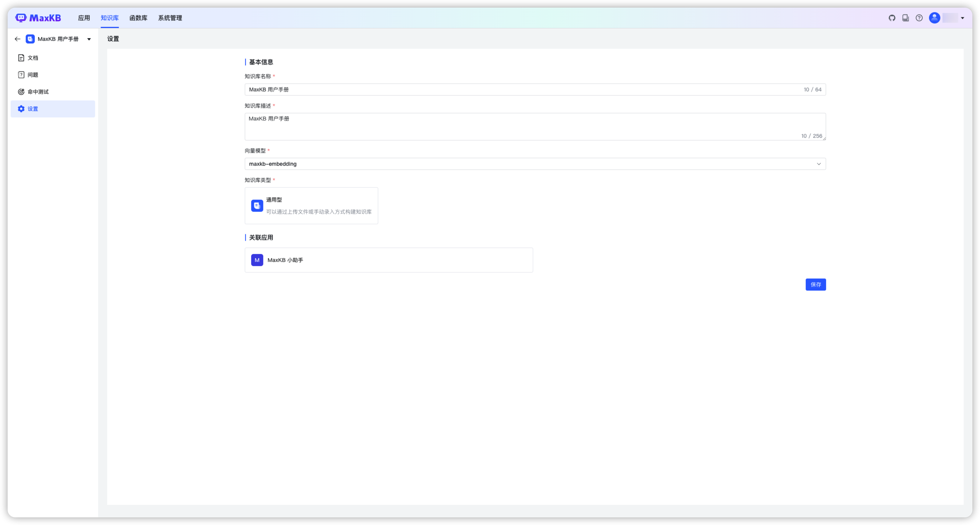
Task: Expand the user account menu arrow
Action: tap(963, 18)
